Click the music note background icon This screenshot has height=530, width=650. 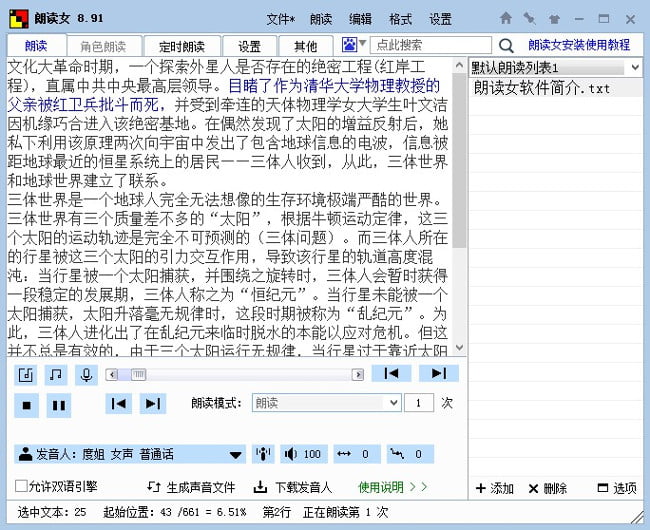(57, 374)
